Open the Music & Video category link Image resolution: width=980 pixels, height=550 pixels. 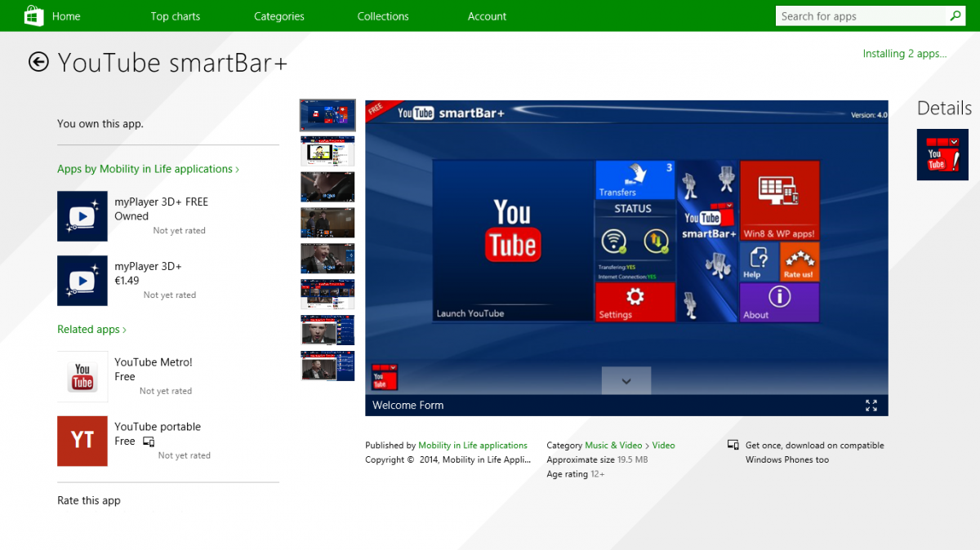613,446
